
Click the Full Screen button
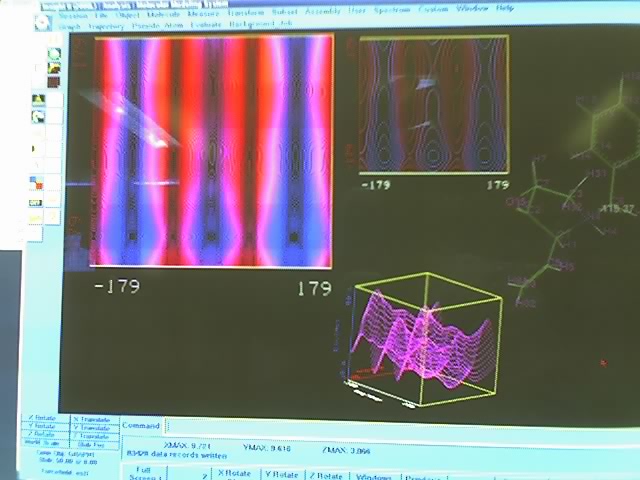tap(145, 473)
